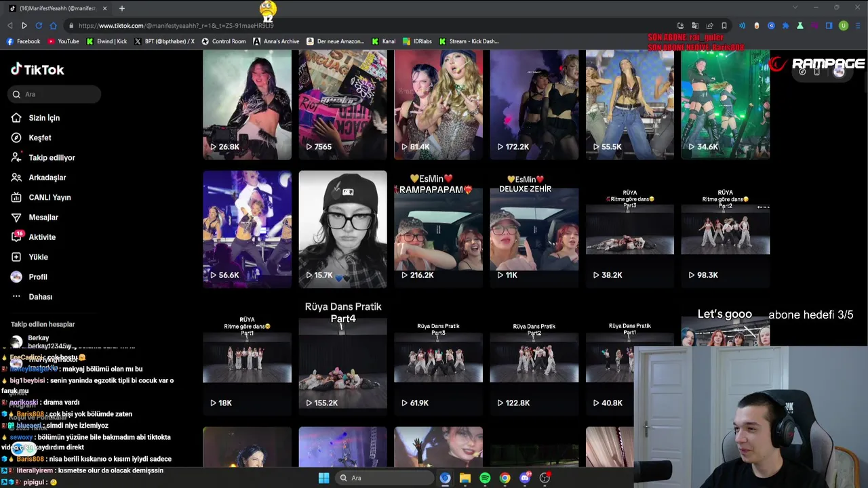Play video with 7565 views

click(342, 104)
